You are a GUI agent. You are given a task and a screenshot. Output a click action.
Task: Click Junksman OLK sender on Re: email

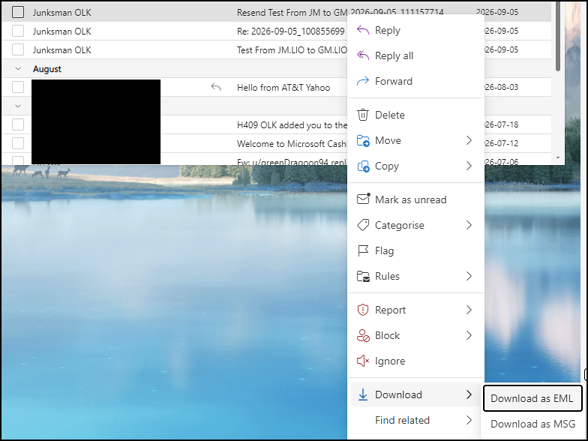coord(62,31)
